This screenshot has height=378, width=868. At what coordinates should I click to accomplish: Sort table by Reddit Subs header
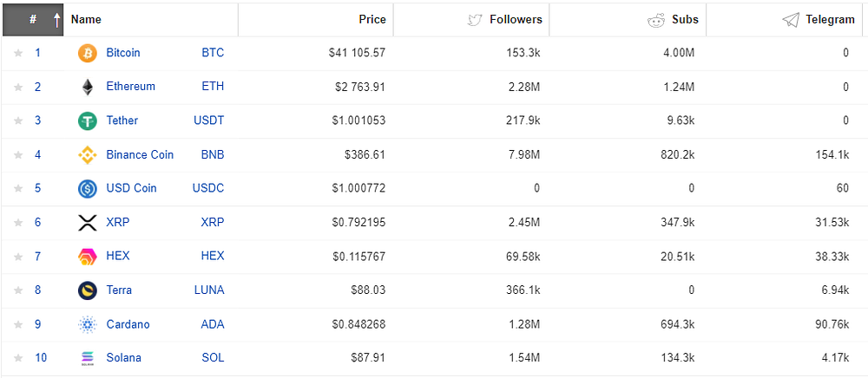point(685,20)
